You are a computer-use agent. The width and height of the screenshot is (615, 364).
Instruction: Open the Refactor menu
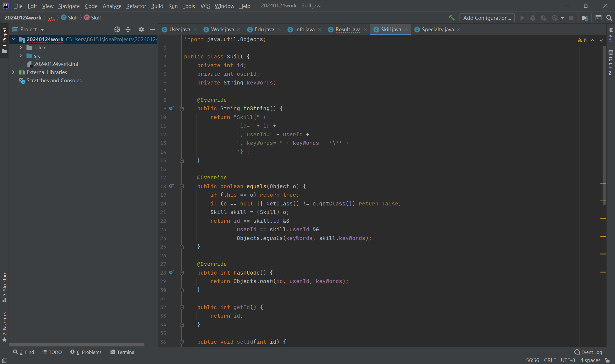[x=136, y=6]
